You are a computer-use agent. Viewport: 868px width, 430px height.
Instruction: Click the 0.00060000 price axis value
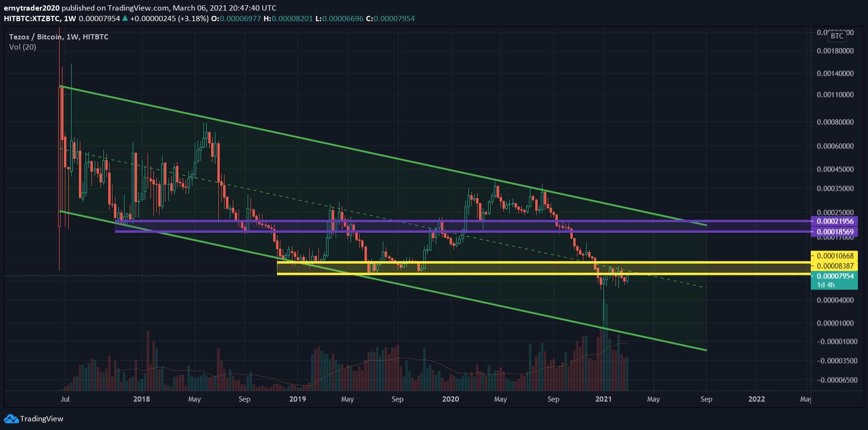(835, 146)
